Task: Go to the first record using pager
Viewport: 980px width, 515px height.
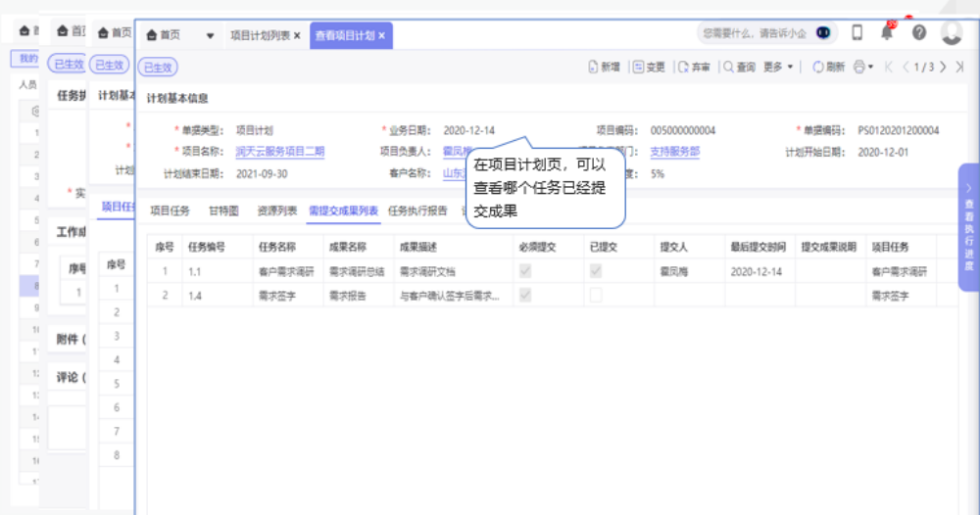Action: coord(888,67)
